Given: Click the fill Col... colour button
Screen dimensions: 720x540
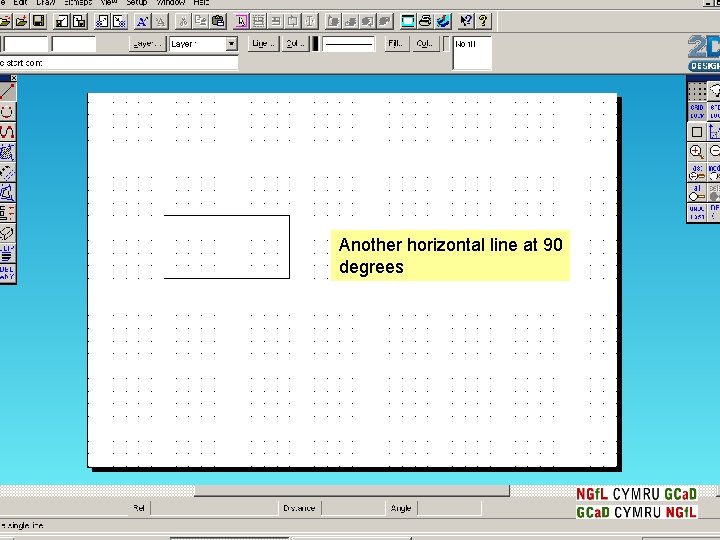Looking at the screenshot, I should [x=426, y=44].
